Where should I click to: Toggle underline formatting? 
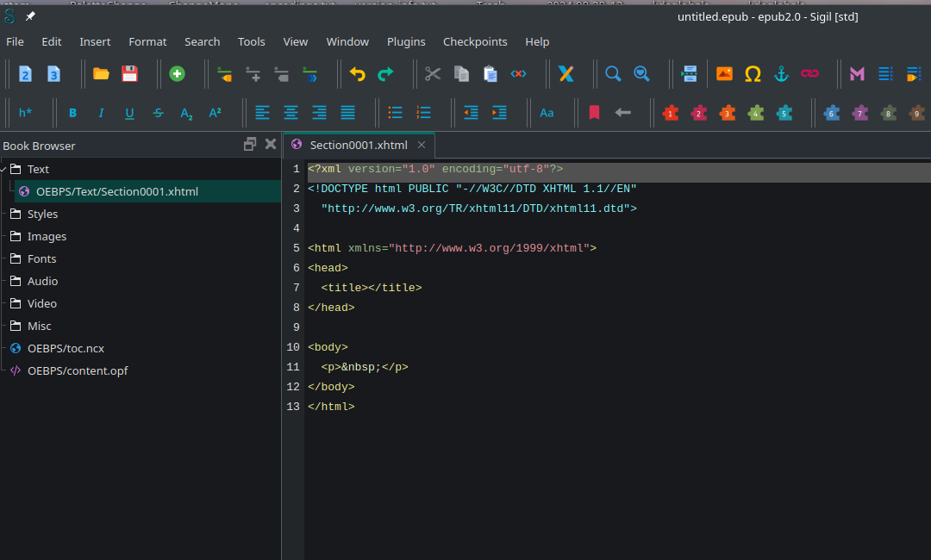129,113
